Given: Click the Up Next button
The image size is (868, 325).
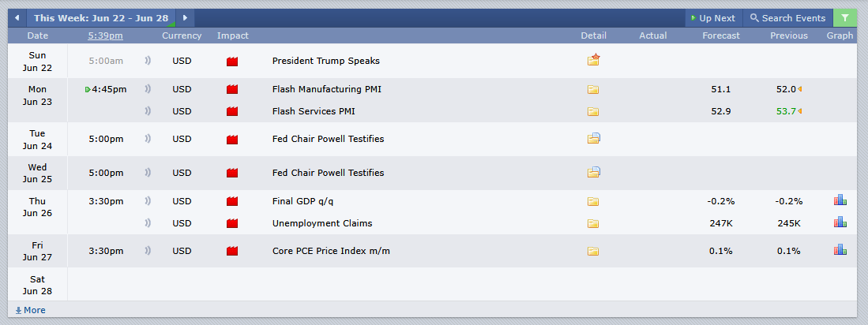Looking at the screenshot, I should (x=713, y=17).
